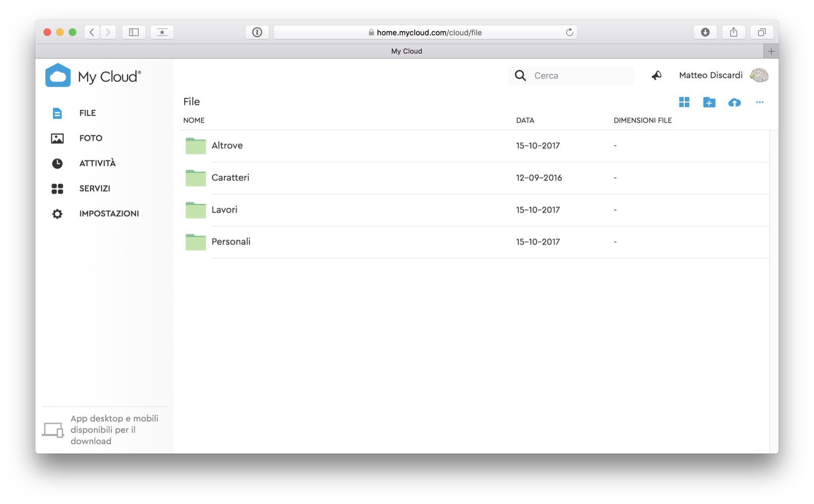Show Safari downloads
Image resolution: width=814 pixels, height=504 pixels.
[705, 32]
